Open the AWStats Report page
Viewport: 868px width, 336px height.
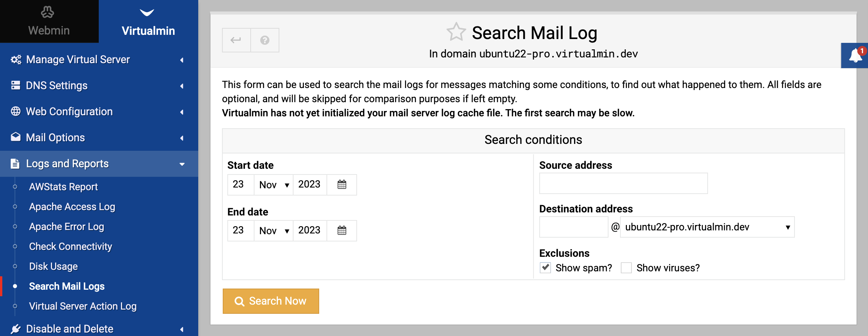[64, 187]
